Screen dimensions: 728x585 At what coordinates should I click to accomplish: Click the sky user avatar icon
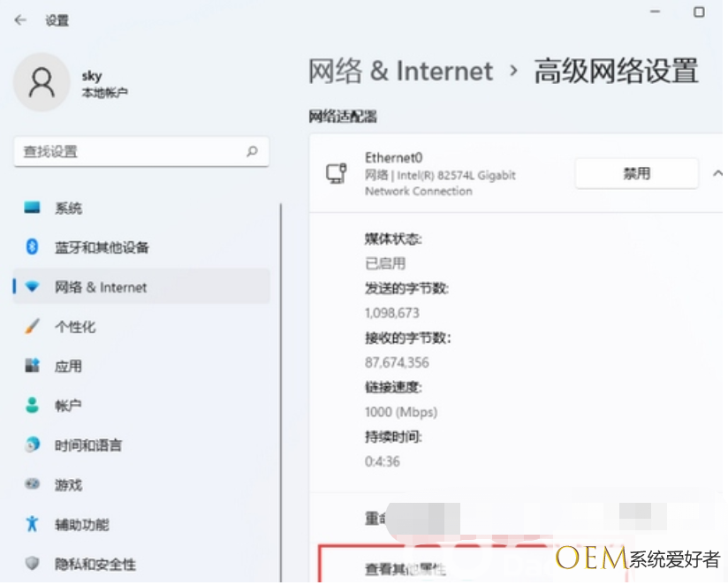[42, 82]
